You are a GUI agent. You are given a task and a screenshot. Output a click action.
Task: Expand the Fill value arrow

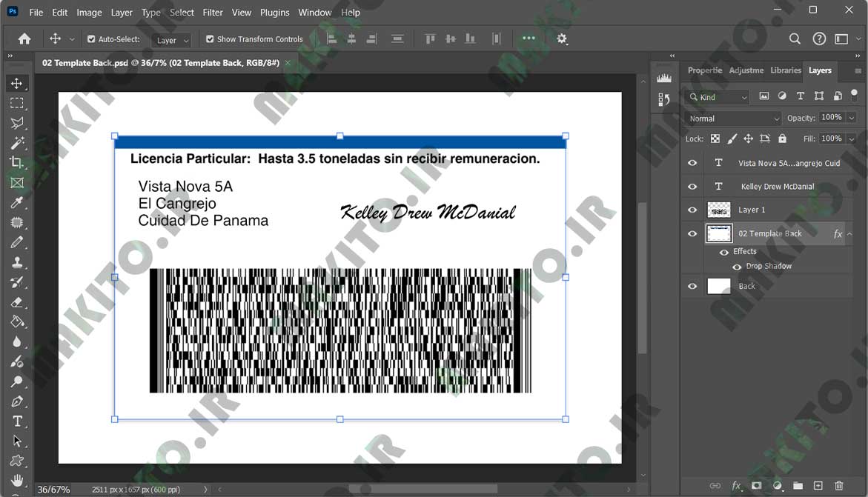tap(852, 139)
